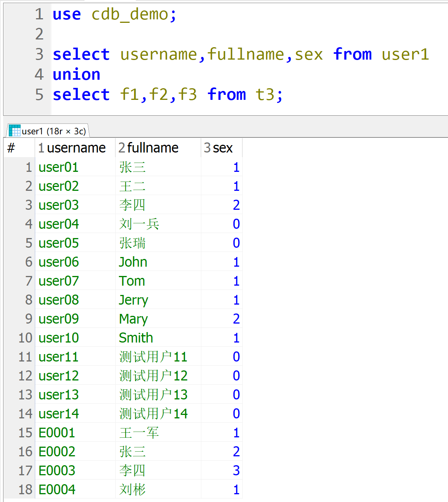Click row number 9 in result grid

[x=29, y=319]
